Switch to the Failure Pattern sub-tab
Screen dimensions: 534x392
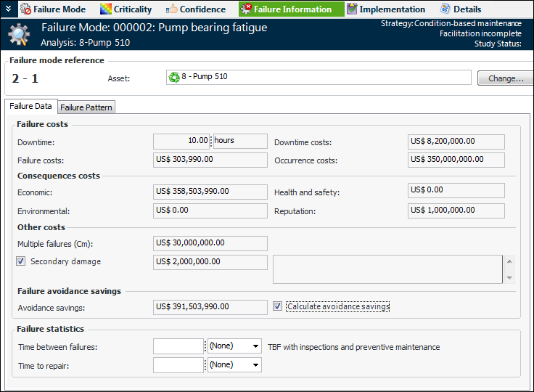[x=86, y=107]
